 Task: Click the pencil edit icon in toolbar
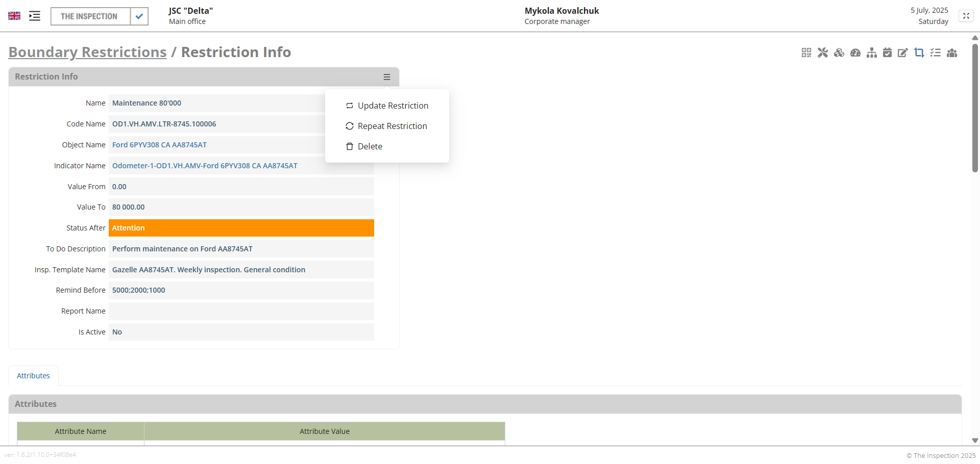coord(903,53)
